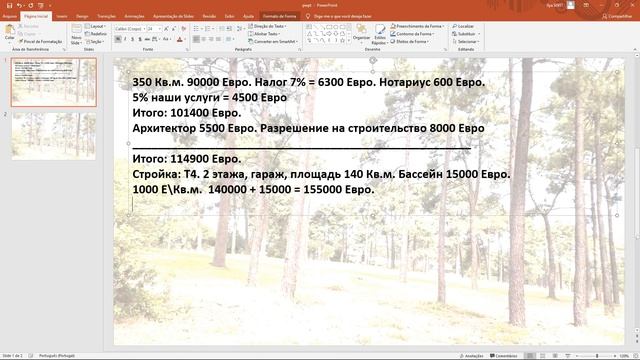Expand Layout dropdown
This screenshot has width=640, height=360.
(96, 26)
